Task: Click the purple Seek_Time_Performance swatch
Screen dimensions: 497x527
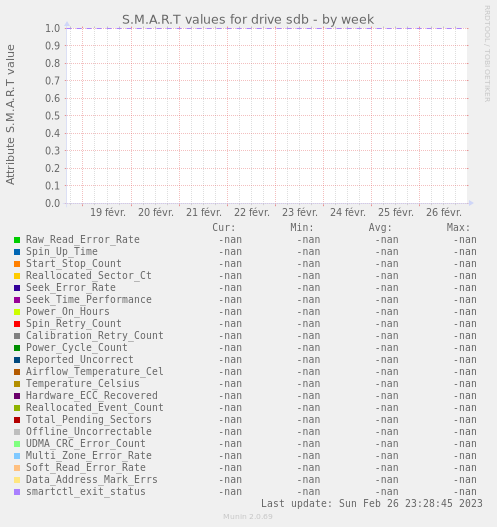Action: click(17, 300)
